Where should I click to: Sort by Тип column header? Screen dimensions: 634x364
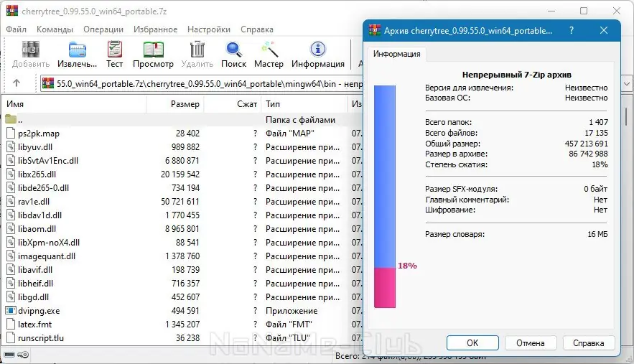pos(304,104)
